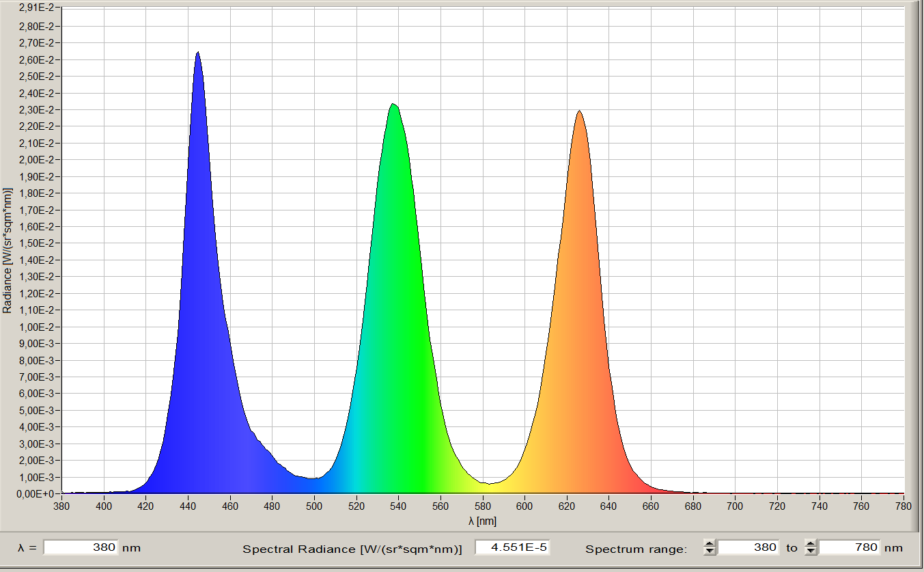Viewport: 924px width, 572px height.
Task: Click the Spectrum range label
Action: click(x=636, y=548)
